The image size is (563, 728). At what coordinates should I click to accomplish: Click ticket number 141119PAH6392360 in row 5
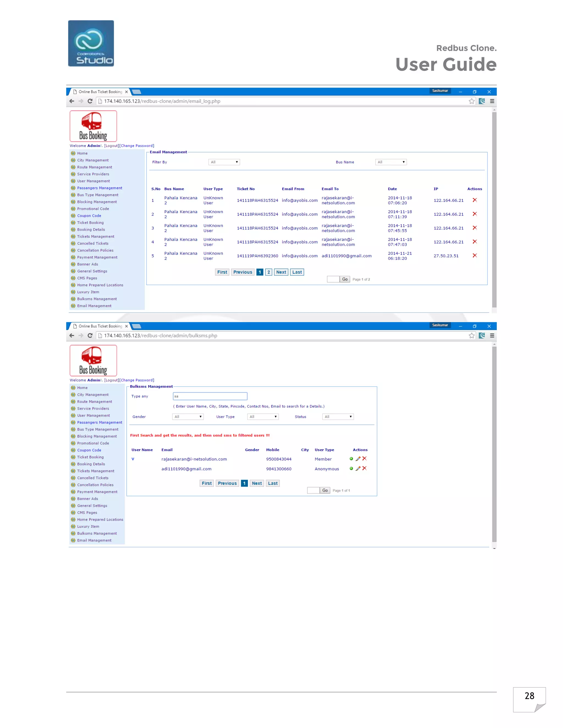(258, 256)
